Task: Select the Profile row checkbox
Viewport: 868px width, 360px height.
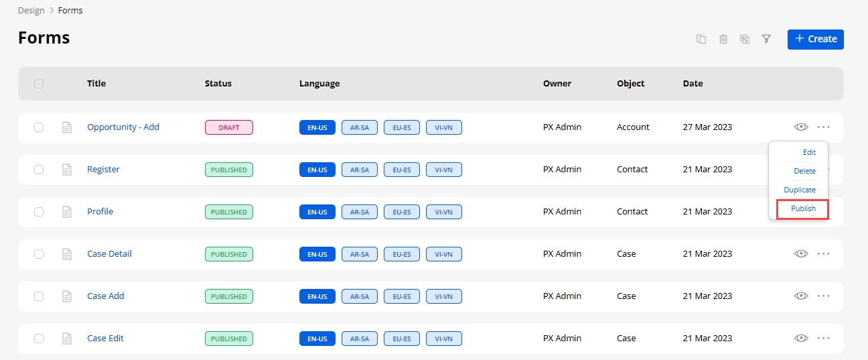Action: [x=39, y=212]
